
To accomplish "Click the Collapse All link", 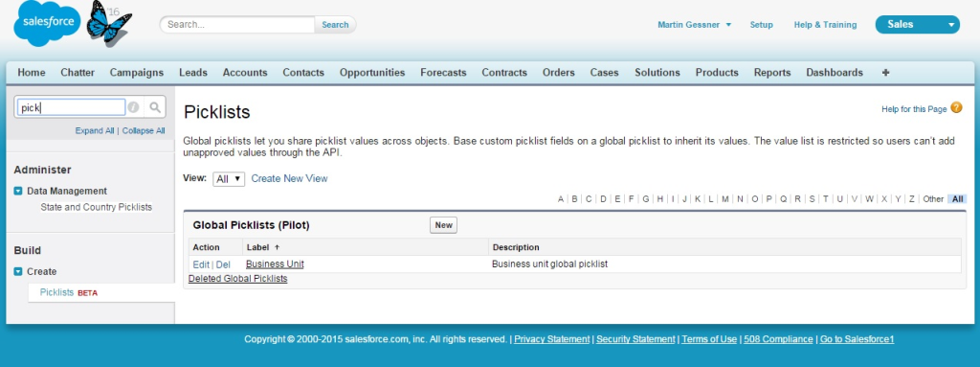I will pos(144,131).
